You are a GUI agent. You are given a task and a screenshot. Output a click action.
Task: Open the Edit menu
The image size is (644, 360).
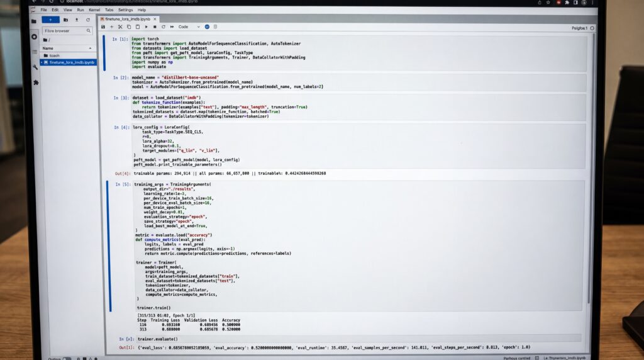55,10
